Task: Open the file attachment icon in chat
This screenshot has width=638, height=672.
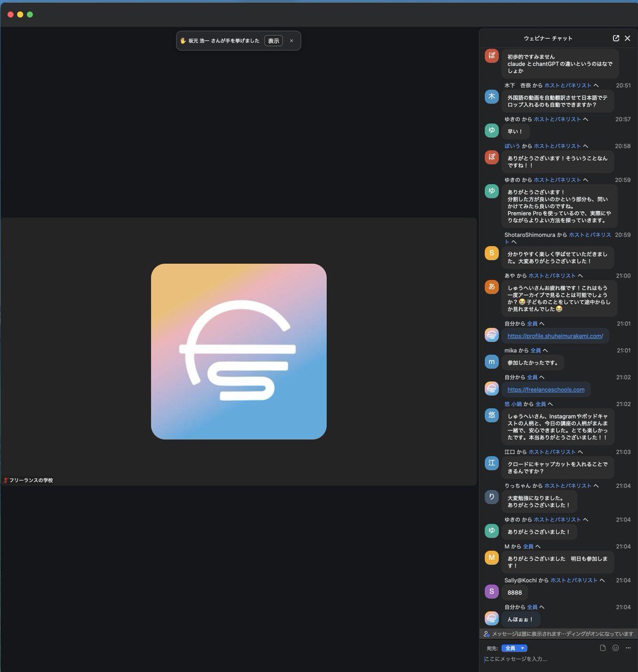Action: pyautogui.click(x=603, y=648)
